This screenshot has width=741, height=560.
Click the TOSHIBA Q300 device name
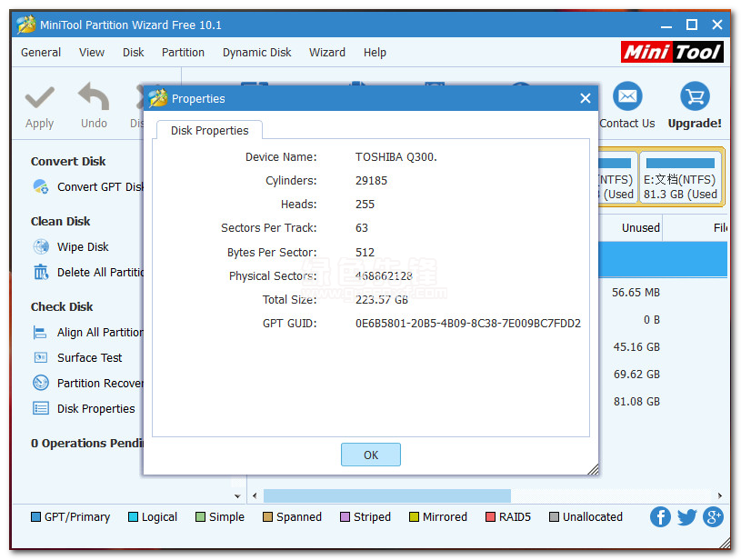coord(396,157)
